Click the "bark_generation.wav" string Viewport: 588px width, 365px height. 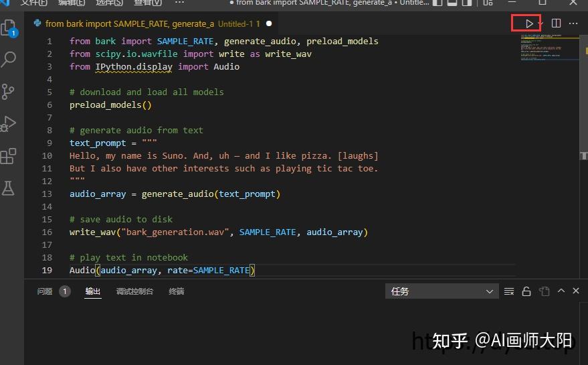point(175,232)
